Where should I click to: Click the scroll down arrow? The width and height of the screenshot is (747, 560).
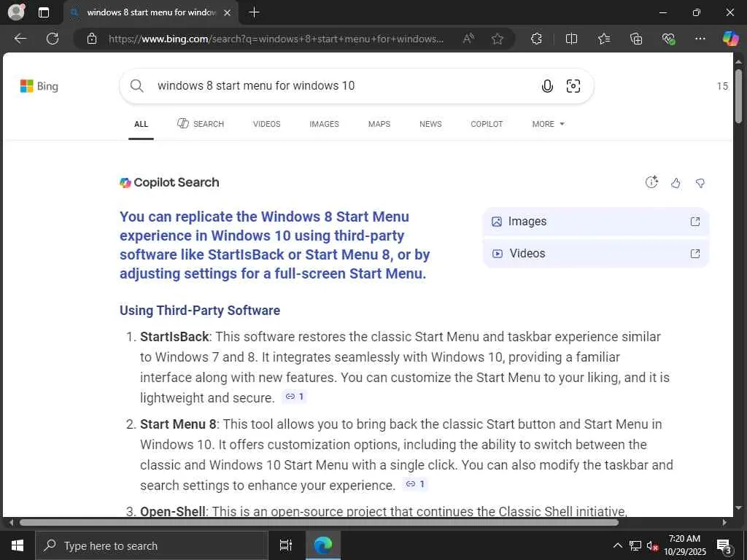point(738,508)
